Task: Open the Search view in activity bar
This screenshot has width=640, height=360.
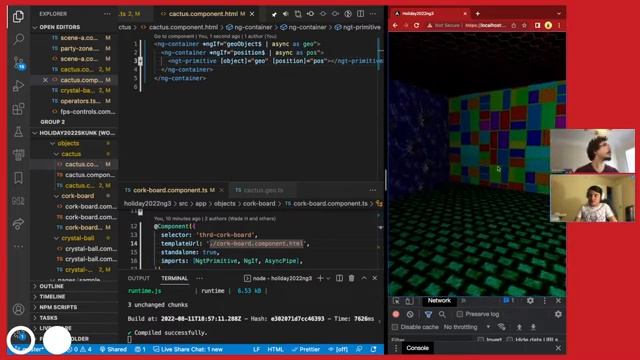Action: click(x=18, y=39)
